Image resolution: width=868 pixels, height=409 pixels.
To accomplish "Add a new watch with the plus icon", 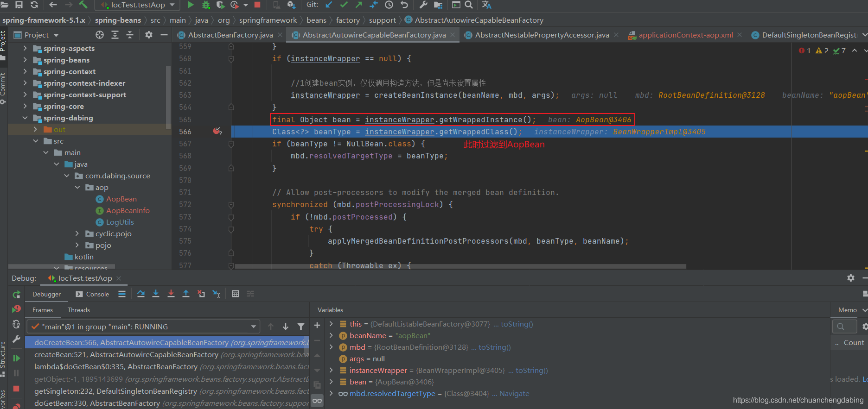I will coord(317,326).
